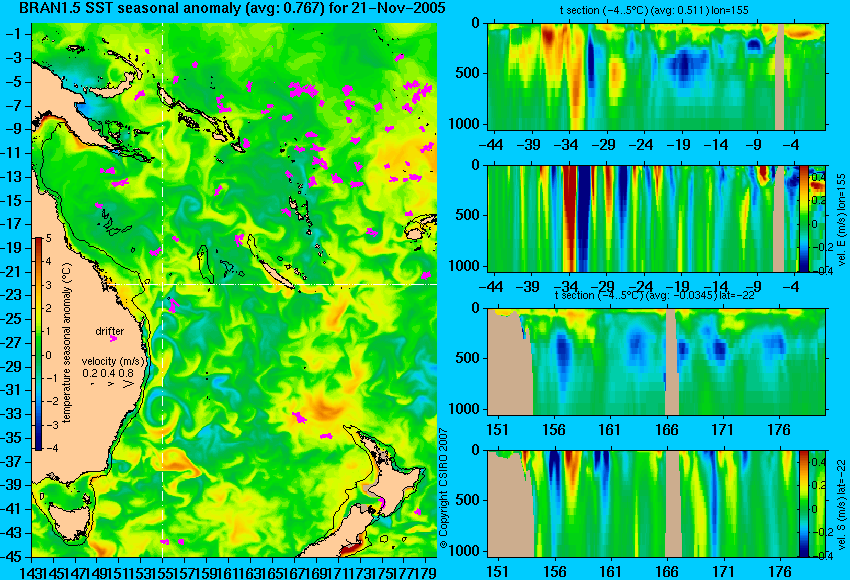
Task: Click the 'velocity (m/s)' legend label
Action: [x=113, y=361]
